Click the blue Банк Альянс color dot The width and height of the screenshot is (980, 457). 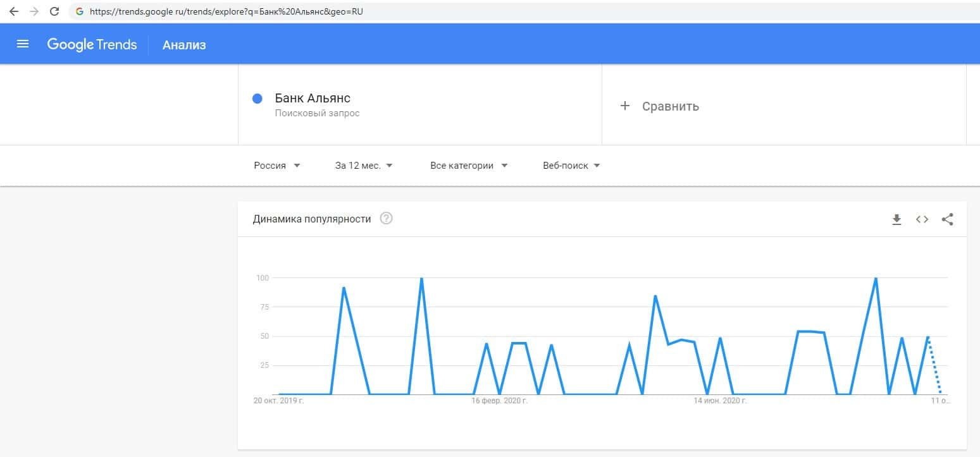point(257,99)
